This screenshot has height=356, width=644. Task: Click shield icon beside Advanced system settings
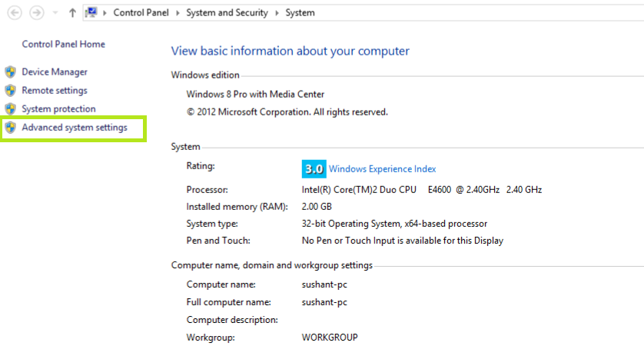[x=10, y=128]
